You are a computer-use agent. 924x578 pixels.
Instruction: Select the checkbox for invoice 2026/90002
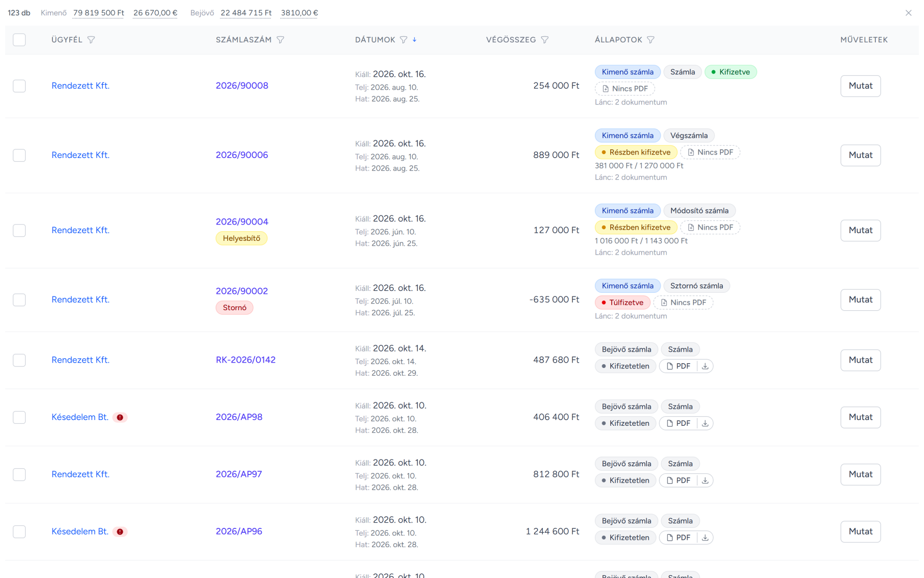click(19, 300)
